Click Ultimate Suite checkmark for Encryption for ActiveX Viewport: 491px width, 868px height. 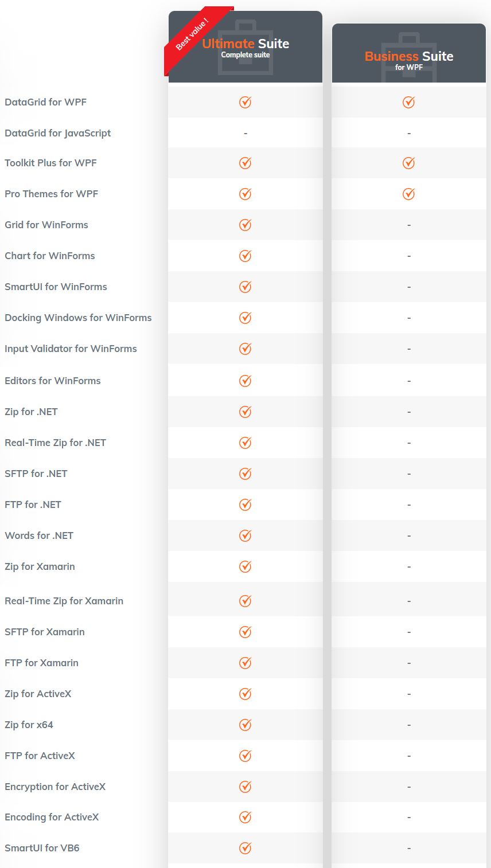(x=246, y=787)
